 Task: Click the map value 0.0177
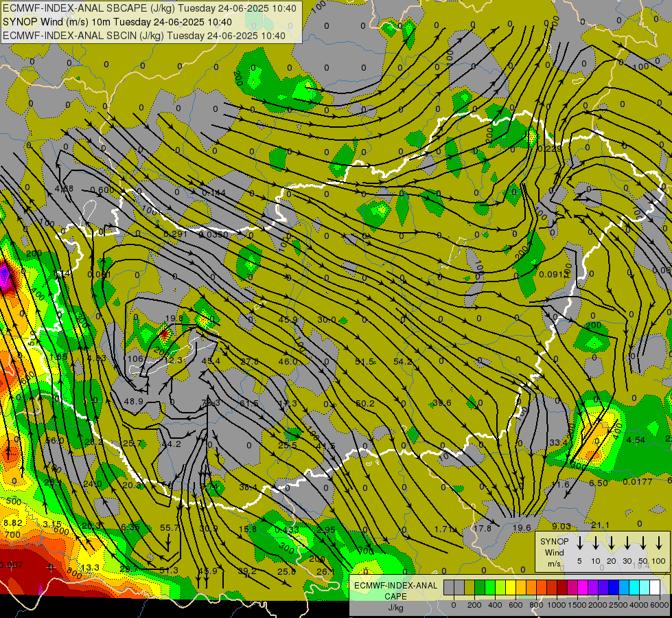(x=637, y=482)
